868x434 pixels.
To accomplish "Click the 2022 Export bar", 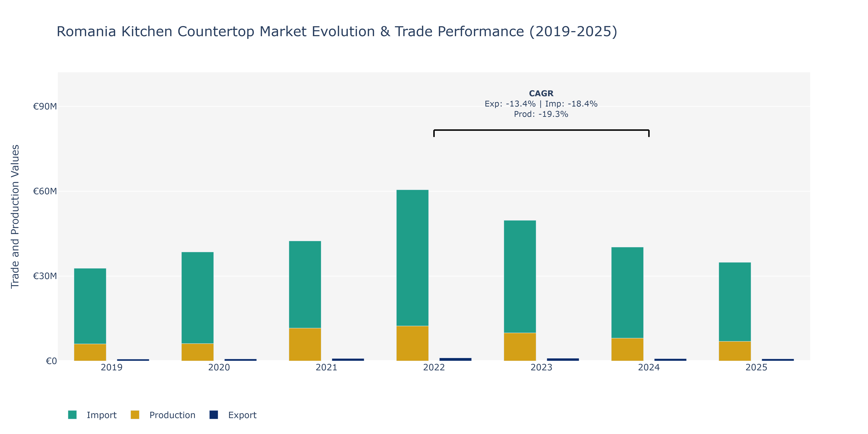I will (x=455, y=359).
